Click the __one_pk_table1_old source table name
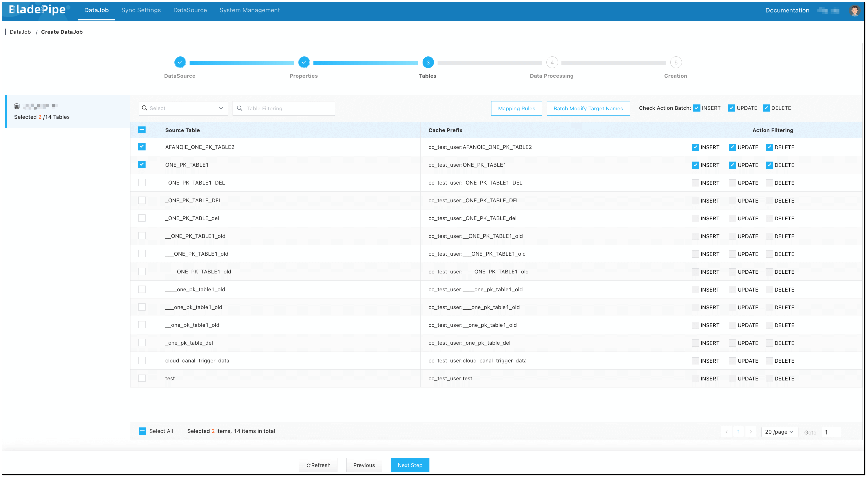Screen dimensions: 868x478 pos(192,325)
